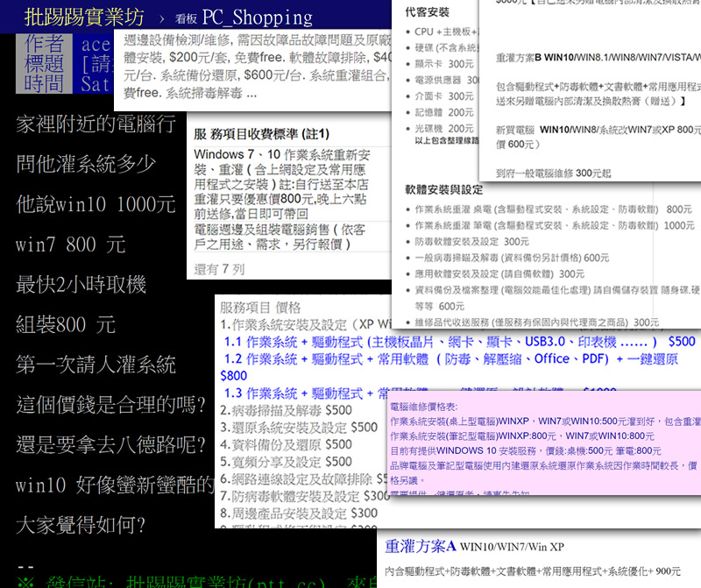This screenshot has width=701, height=588.
Task: Click the list item "光碟機 200元"
Action: (x=444, y=129)
